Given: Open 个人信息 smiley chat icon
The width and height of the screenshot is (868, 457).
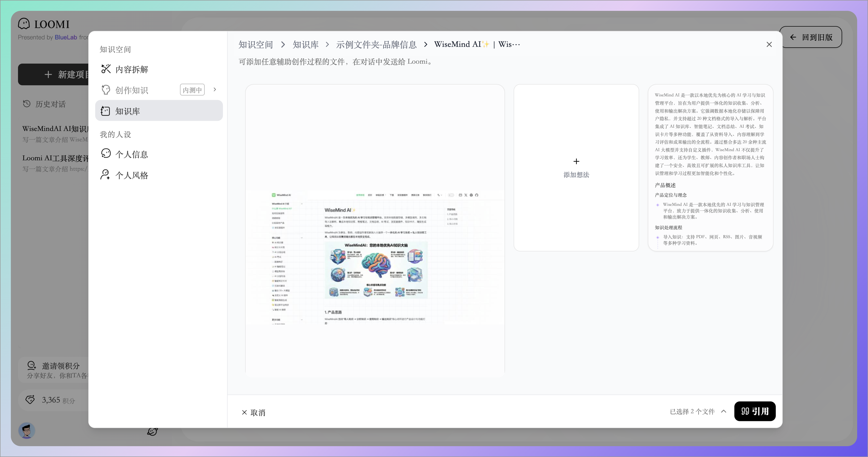Looking at the screenshot, I should pos(106,154).
